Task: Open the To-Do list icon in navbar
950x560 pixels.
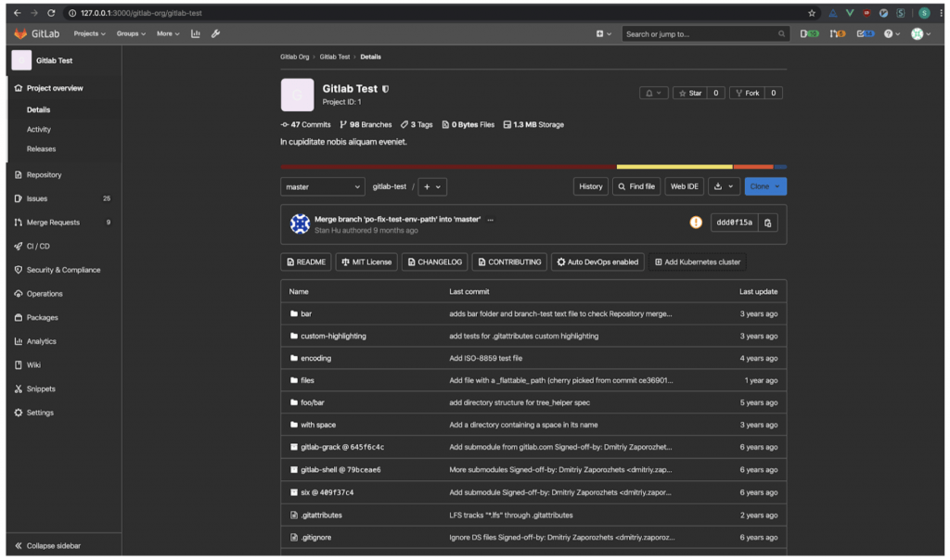Action: [x=866, y=34]
